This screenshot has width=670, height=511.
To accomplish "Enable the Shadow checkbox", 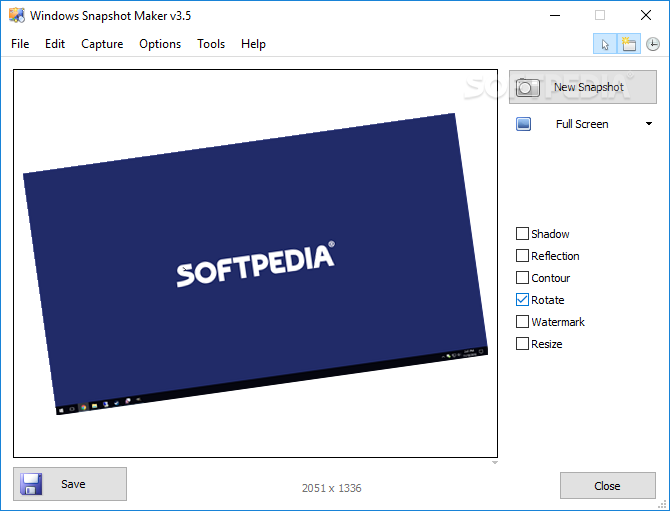I will [x=522, y=234].
